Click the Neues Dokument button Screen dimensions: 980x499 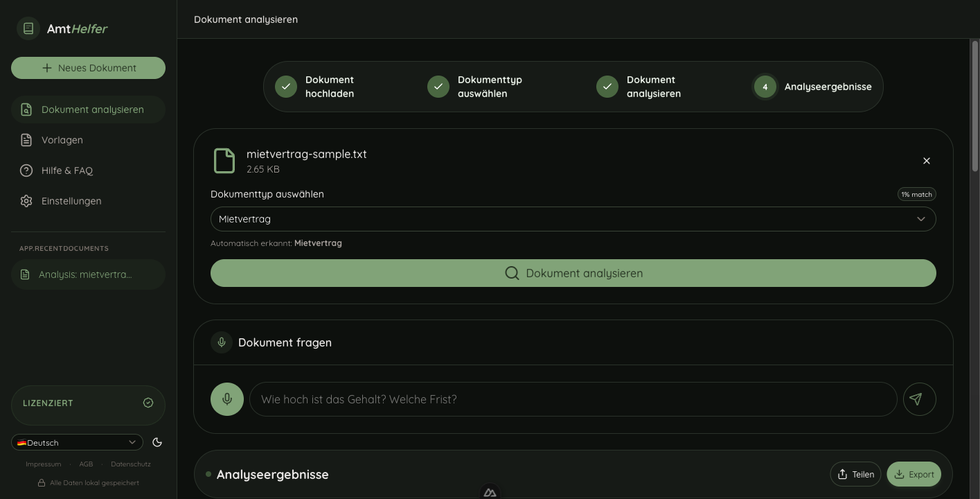(x=88, y=68)
